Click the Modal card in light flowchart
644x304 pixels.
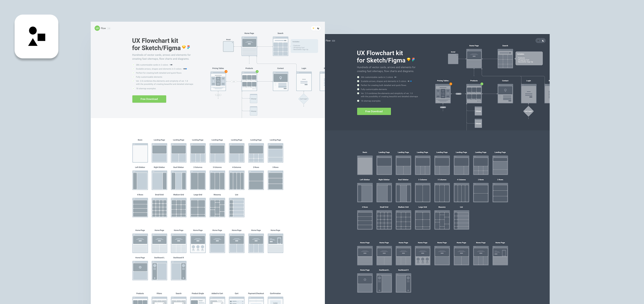click(x=228, y=47)
